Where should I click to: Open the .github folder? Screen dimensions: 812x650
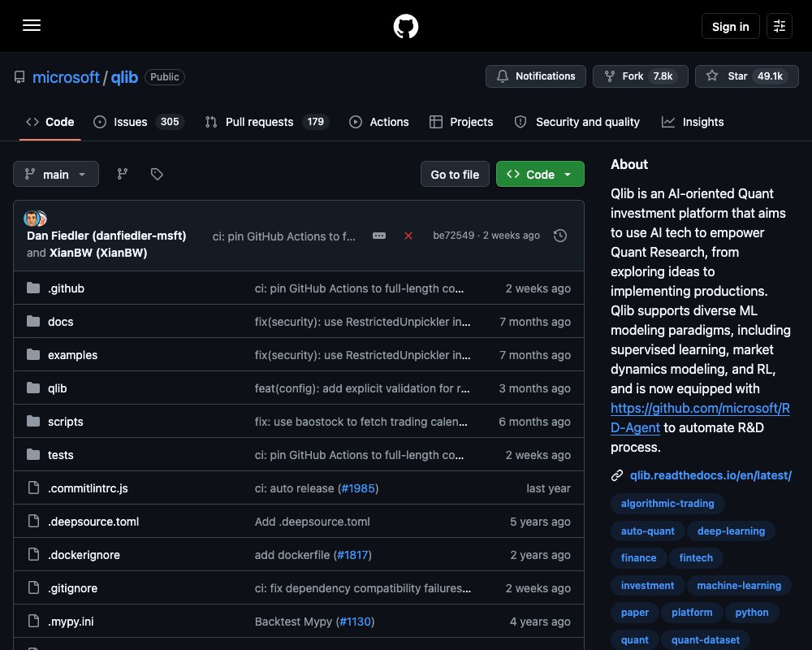pos(66,288)
